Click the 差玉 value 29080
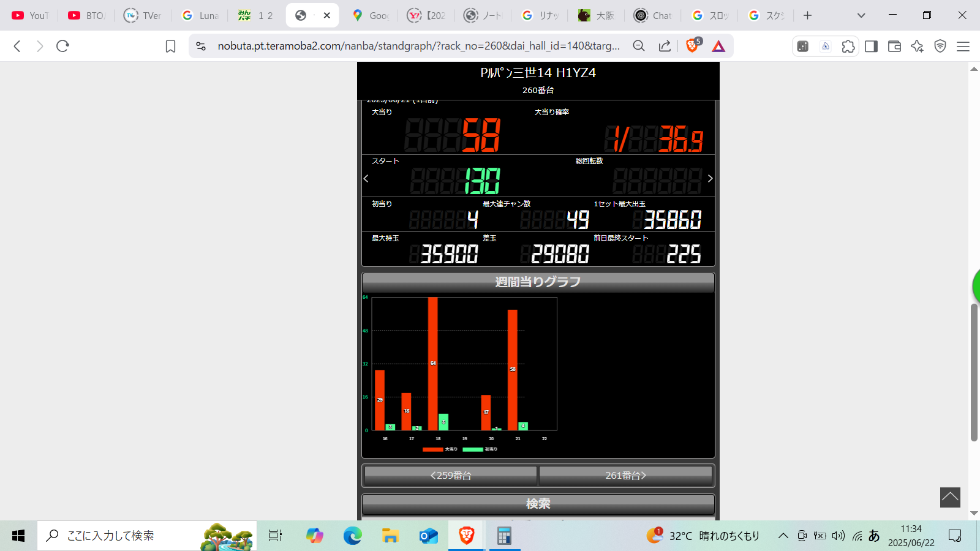 coord(560,254)
